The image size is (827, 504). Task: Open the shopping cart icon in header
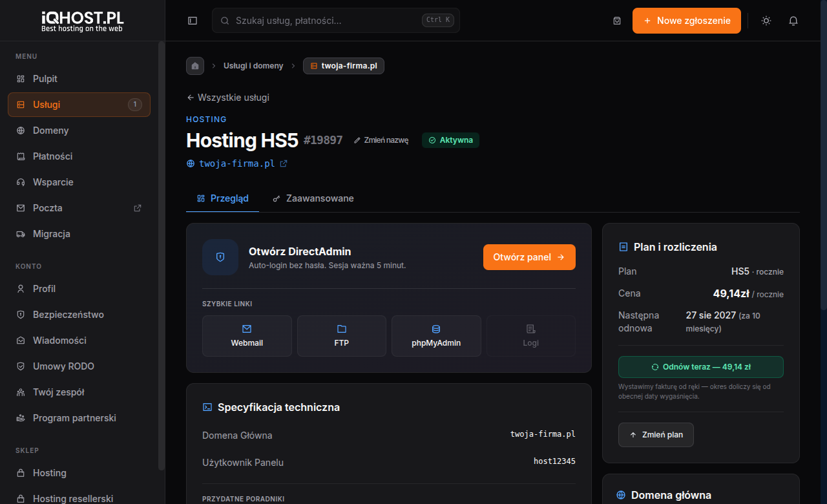point(617,21)
